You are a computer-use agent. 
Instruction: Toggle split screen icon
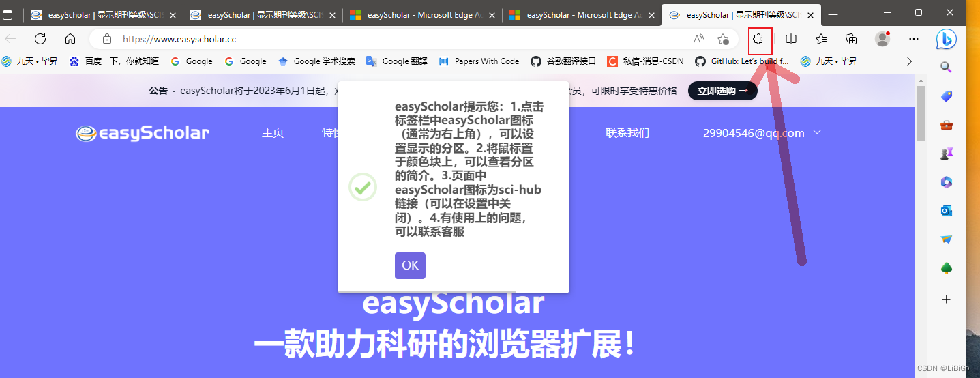click(x=791, y=39)
